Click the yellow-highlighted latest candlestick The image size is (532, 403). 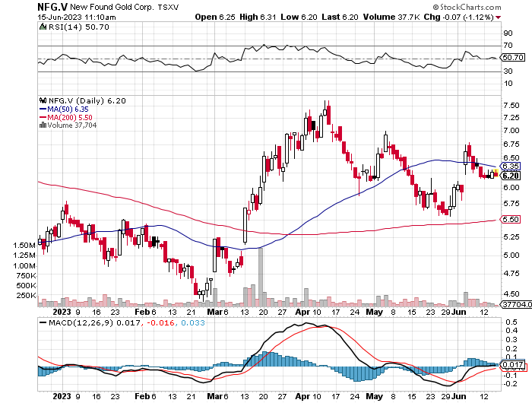496,173
